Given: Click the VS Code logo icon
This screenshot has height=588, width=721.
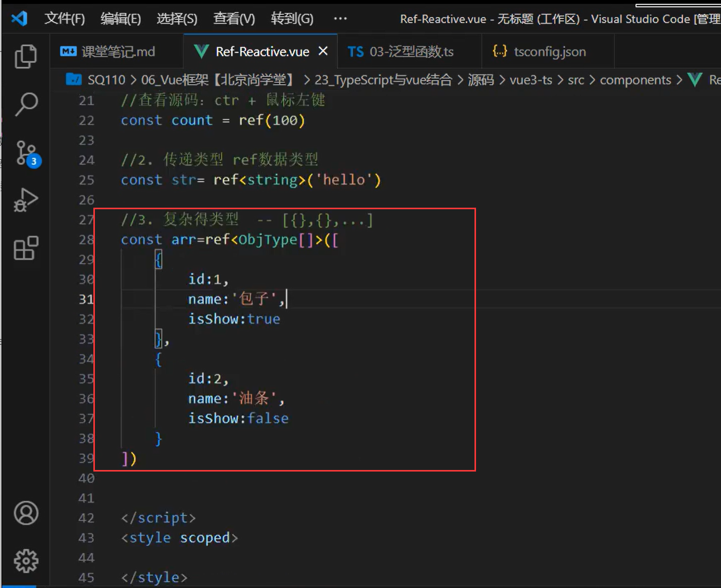Looking at the screenshot, I should coord(19,19).
